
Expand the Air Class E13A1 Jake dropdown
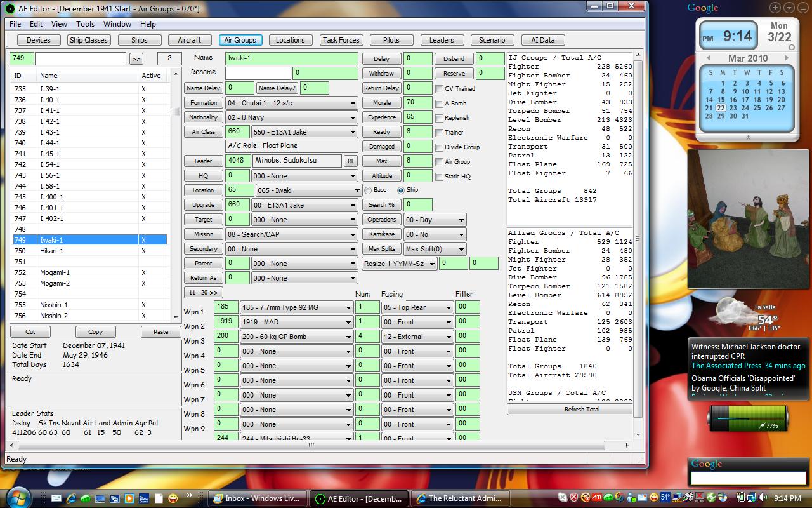pyautogui.click(x=304, y=132)
